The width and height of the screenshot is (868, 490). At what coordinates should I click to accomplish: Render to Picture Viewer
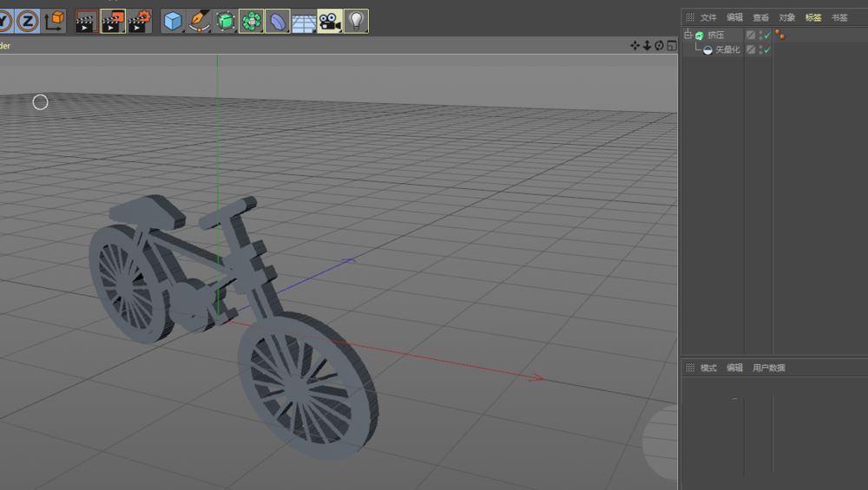coord(113,21)
